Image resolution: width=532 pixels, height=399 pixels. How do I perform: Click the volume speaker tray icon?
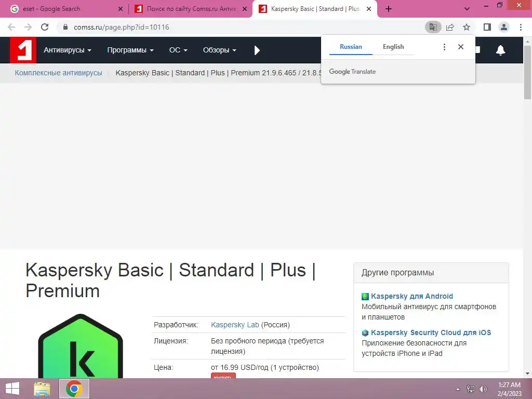tap(483, 389)
